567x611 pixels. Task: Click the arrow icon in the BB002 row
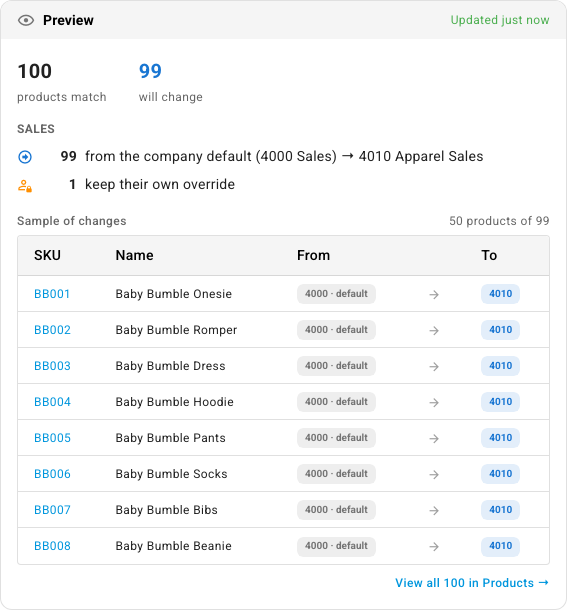tap(434, 330)
